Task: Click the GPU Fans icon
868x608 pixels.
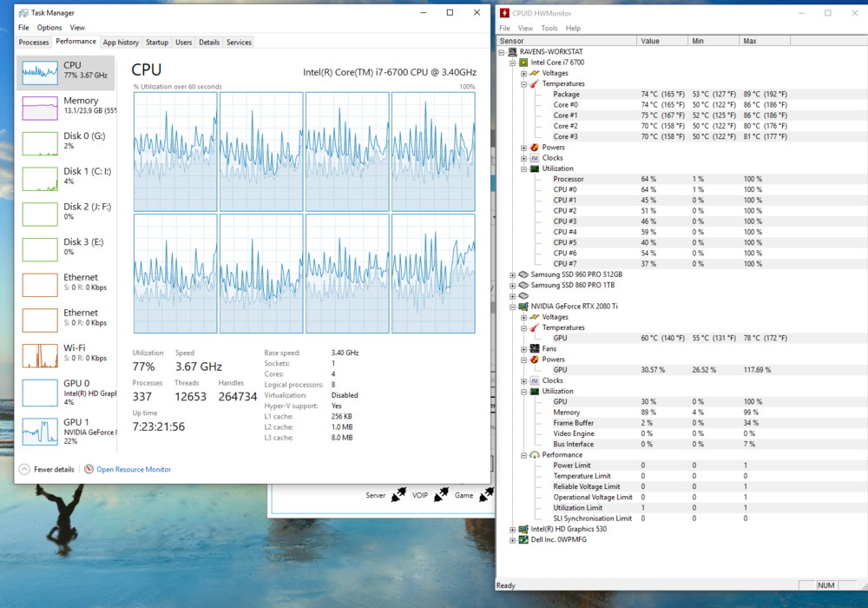Action: coord(534,348)
